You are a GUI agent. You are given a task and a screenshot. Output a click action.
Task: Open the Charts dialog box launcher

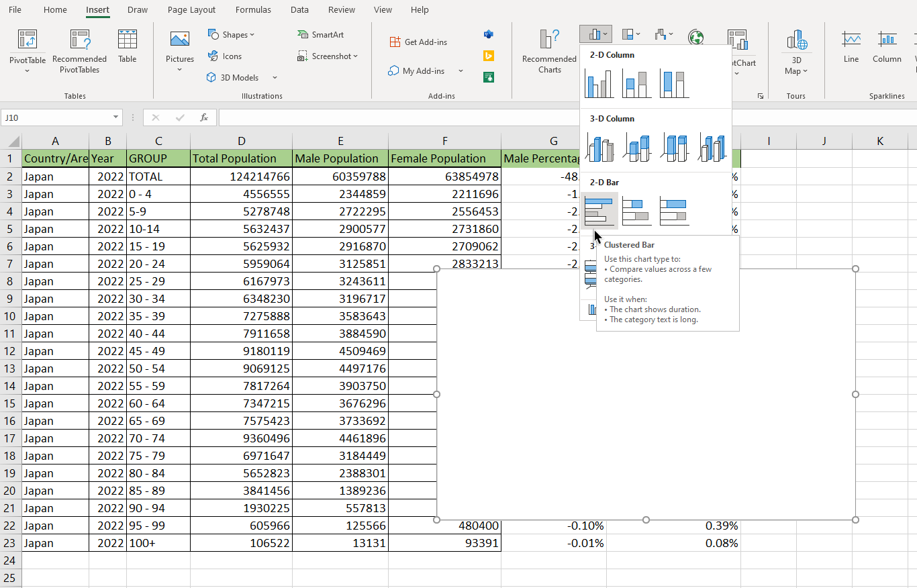(x=761, y=96)
